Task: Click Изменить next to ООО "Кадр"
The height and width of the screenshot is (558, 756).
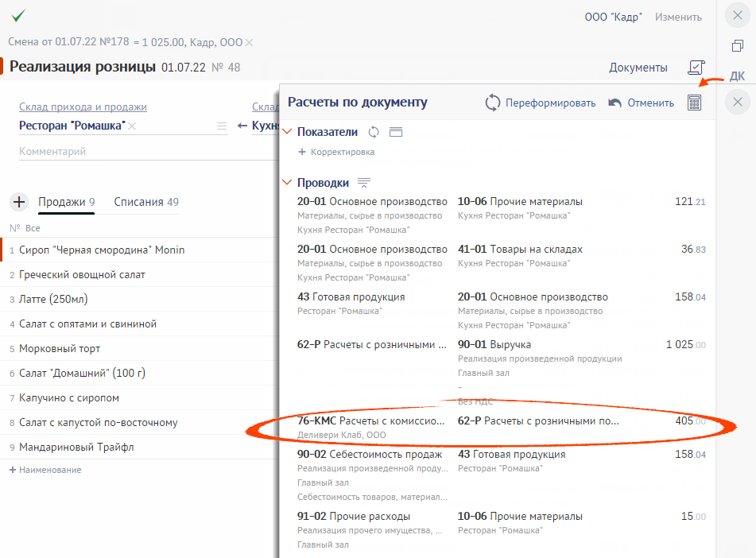Action: [x=678, y=17]
